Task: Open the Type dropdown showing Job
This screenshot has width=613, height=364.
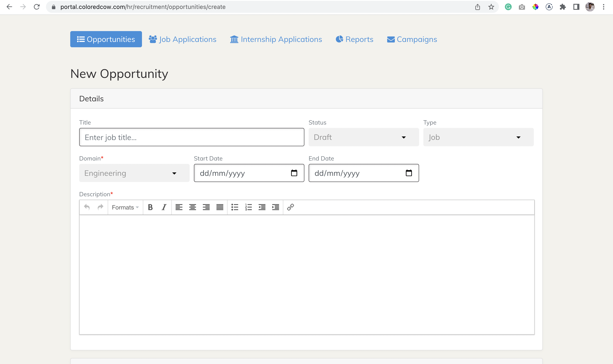Action: [x=478, y=137]
